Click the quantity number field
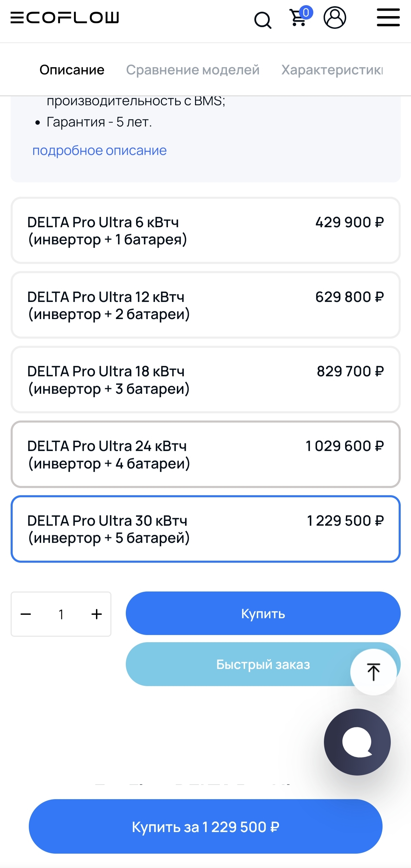411x868 pixels. tap(61, 614)
